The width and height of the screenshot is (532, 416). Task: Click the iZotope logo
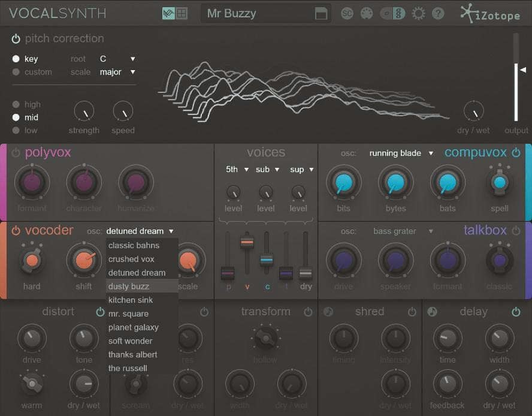pyautogui.click(x=490, y=14)
